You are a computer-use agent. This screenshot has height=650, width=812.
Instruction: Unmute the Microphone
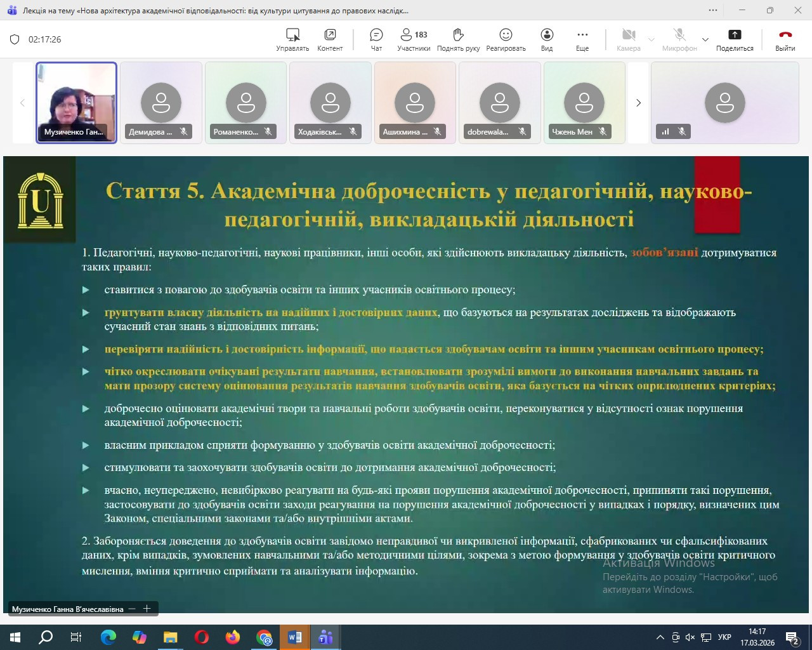click(x=679, y=39)
